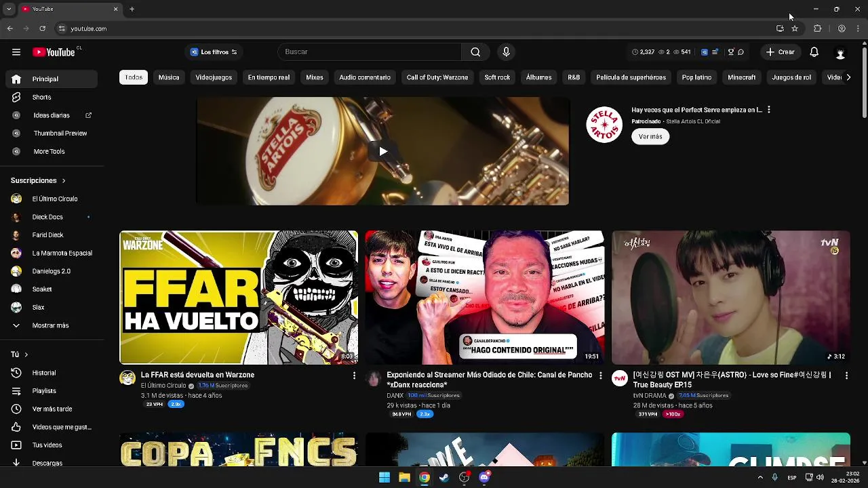The width and height of the screenshot is (868, 488).
Task: Open Historial in the sidebar
Action: coord(51,373)
